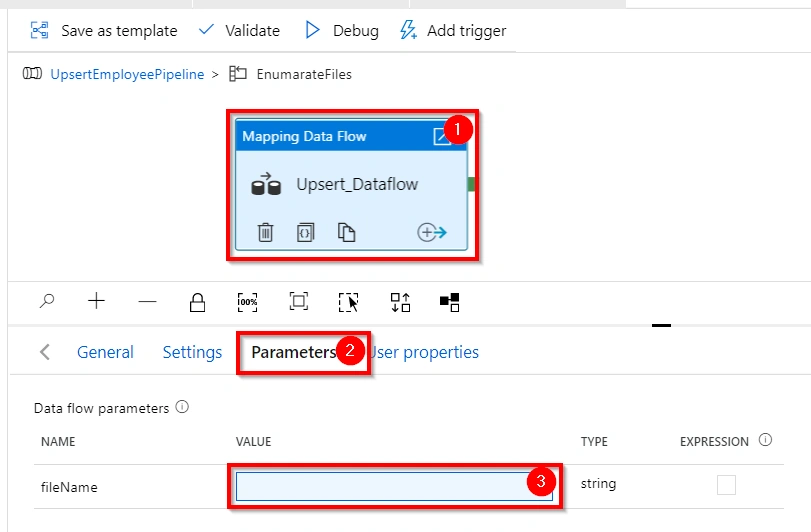The image size is (811, 532).
Task: Toggle lineage view squares icon
Action: pos(449,302)
